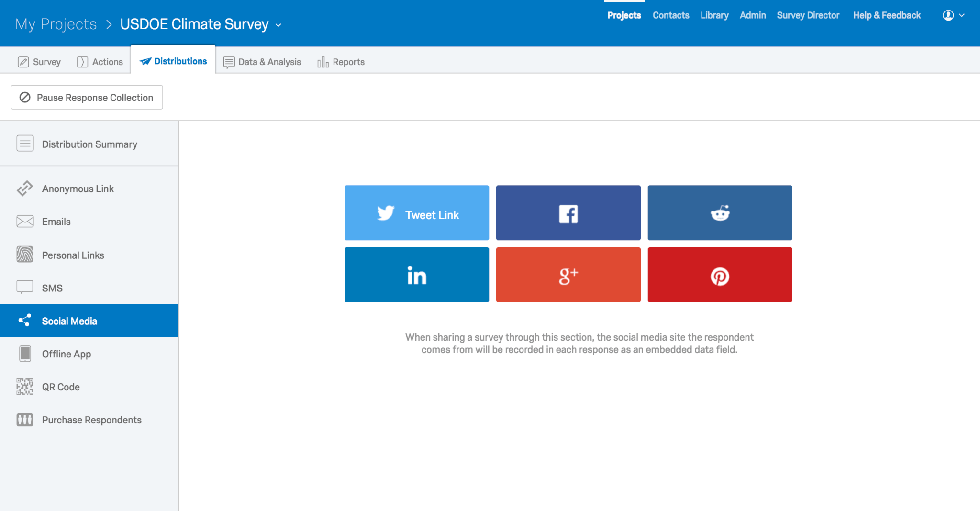Open QR Code distribution option

tap(89, 387)
